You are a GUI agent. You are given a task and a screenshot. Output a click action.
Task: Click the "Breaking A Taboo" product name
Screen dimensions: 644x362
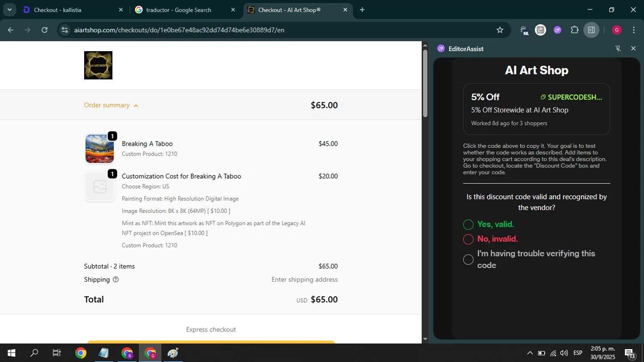[147, 144]
